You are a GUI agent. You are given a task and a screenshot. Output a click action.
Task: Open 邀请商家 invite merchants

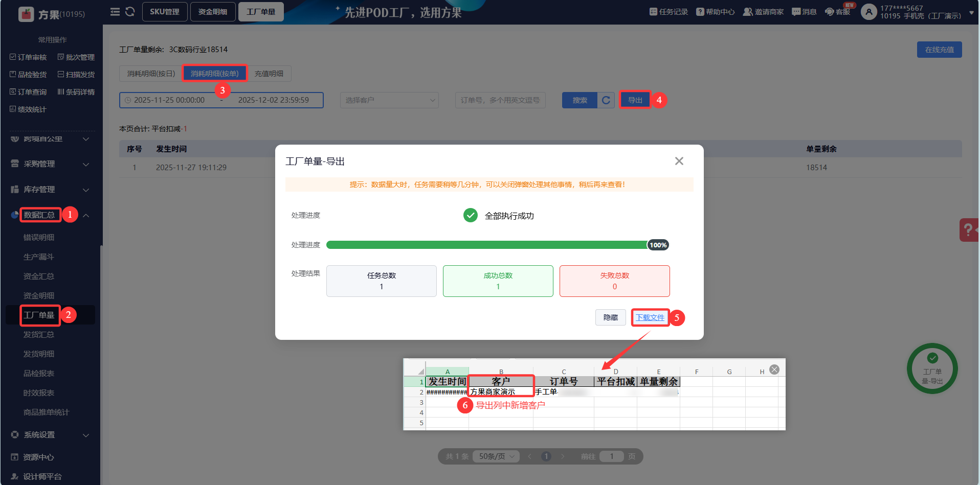click(763, 12)
